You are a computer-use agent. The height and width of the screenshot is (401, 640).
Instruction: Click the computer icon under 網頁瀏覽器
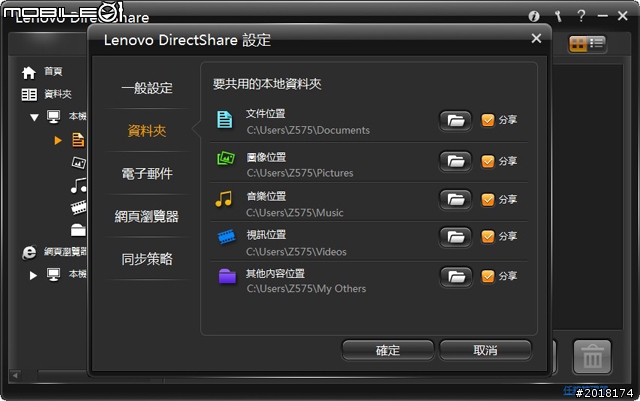53,274
